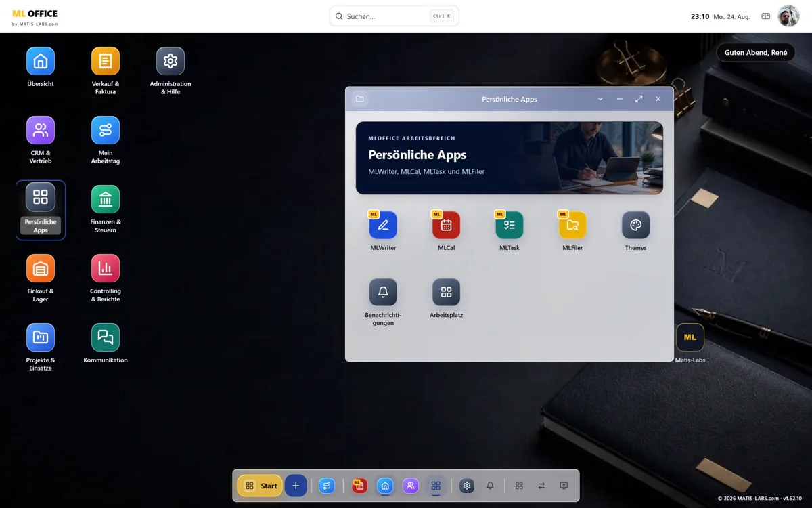The image size is (812, 508).
Task: Close the Persönliche Apps window
Action: pos(658,99)
